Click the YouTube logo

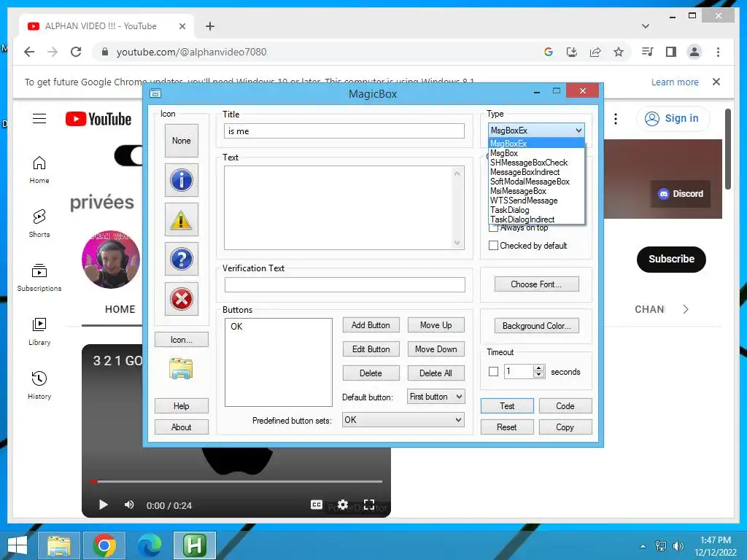pos(98,119)
